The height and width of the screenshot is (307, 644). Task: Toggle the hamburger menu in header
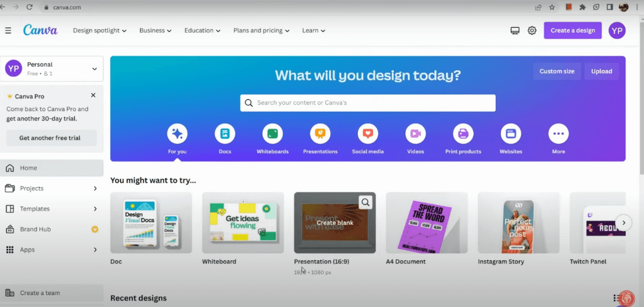point(8,31)
